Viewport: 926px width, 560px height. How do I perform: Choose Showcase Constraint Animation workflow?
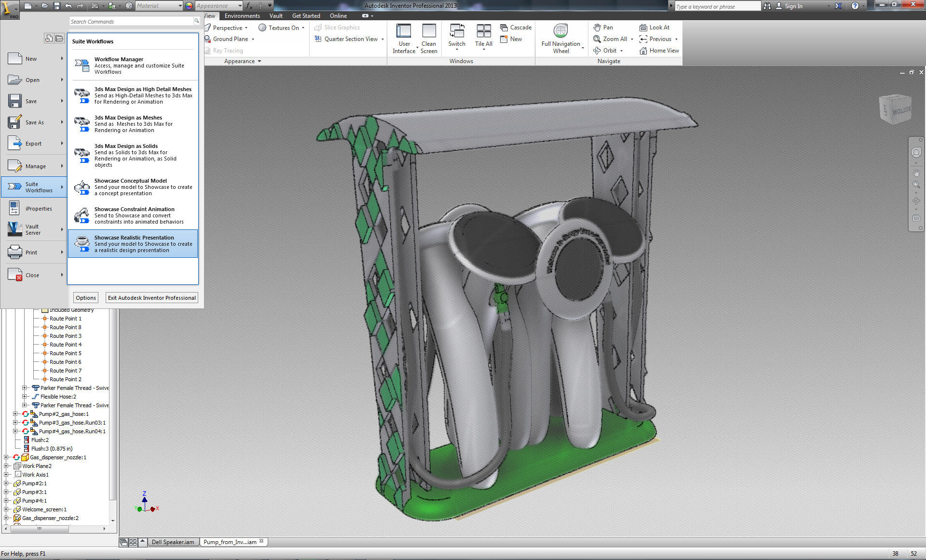(133, 215)
